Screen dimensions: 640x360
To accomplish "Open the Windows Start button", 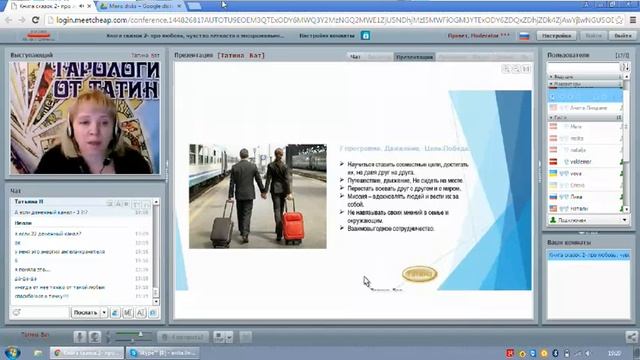I will (12, 352).
